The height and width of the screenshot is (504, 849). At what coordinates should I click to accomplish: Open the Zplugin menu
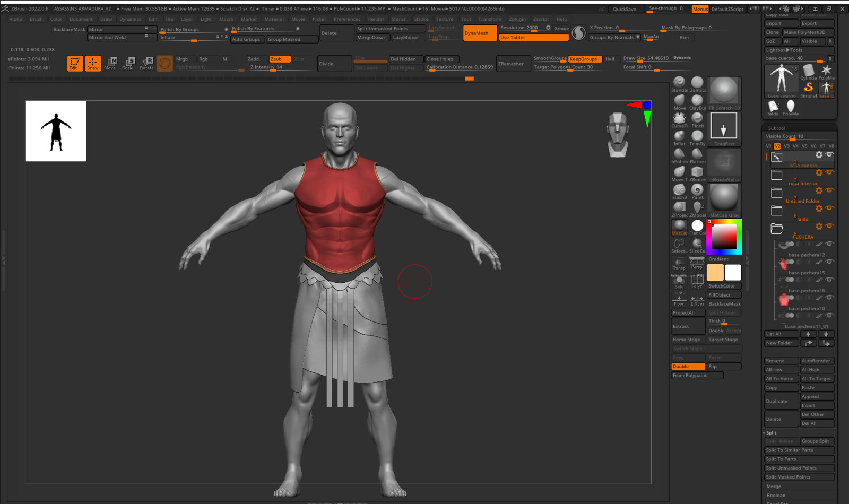517,19
